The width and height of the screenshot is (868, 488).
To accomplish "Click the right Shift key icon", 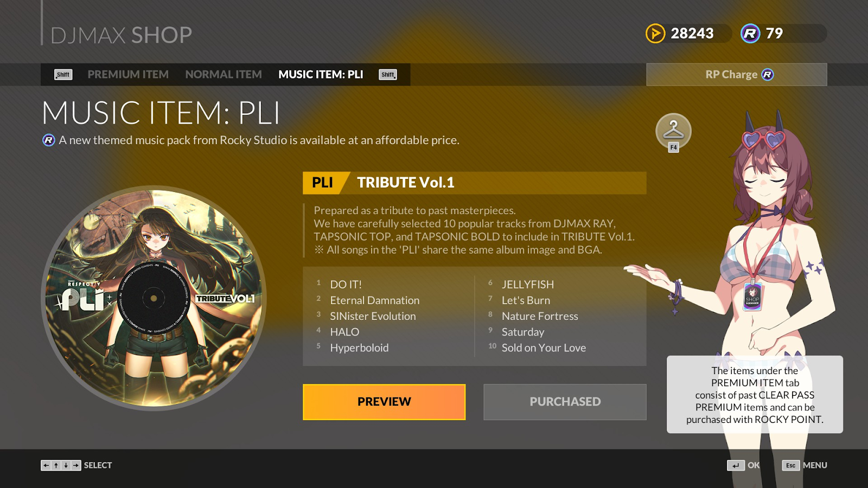I will click(x=388, y=75).
